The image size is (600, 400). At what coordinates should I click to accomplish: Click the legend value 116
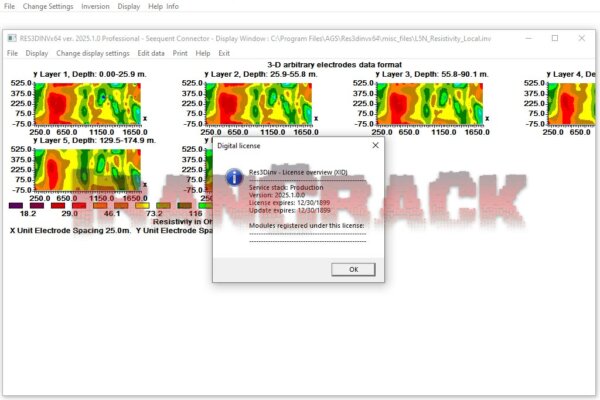point(195,214)
